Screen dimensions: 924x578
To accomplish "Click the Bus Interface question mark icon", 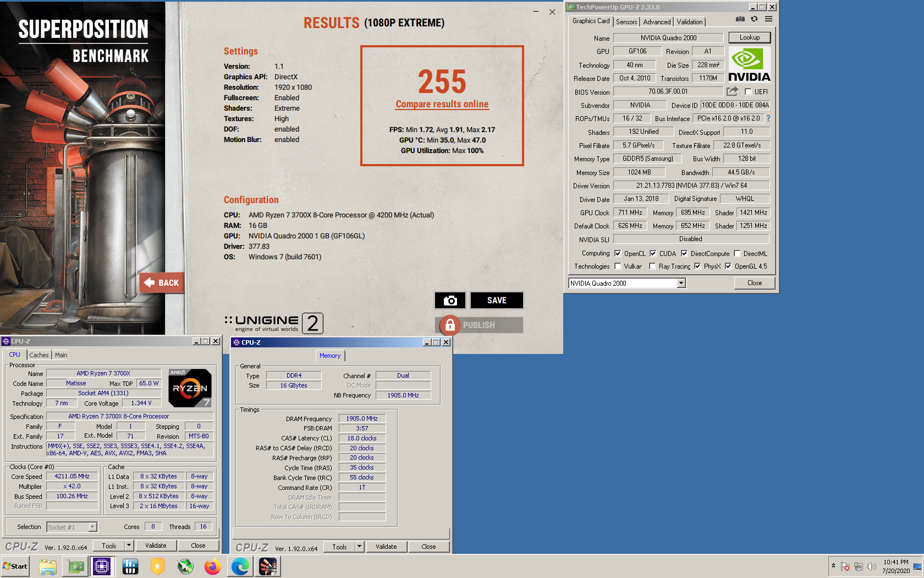I will tap(768, 118).
